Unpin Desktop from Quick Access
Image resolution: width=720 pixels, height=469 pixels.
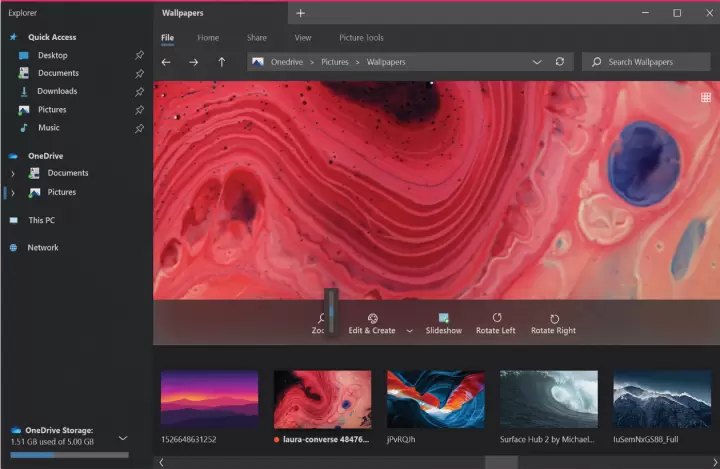(139, 55)
